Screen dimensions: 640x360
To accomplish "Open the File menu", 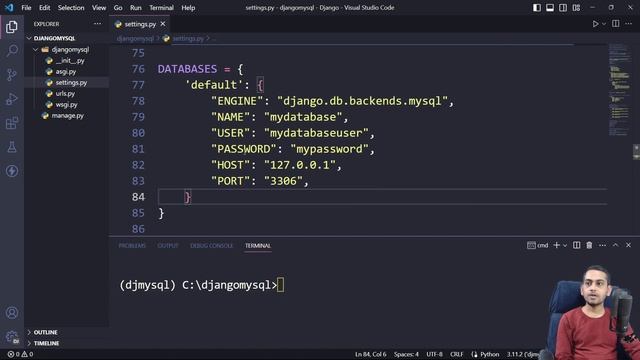I will [26, 8].
